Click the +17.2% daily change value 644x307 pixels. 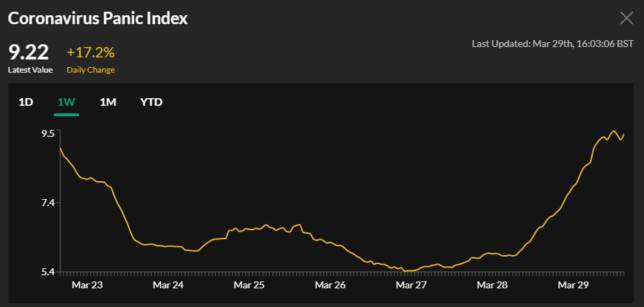pyautogui.click(x=91, y=53)
